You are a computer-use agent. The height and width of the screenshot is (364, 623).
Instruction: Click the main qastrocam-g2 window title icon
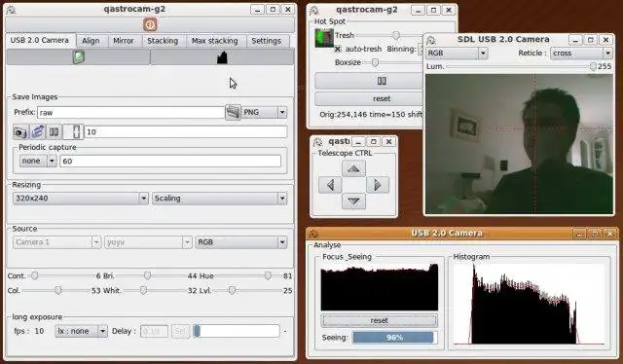point(11,10)
